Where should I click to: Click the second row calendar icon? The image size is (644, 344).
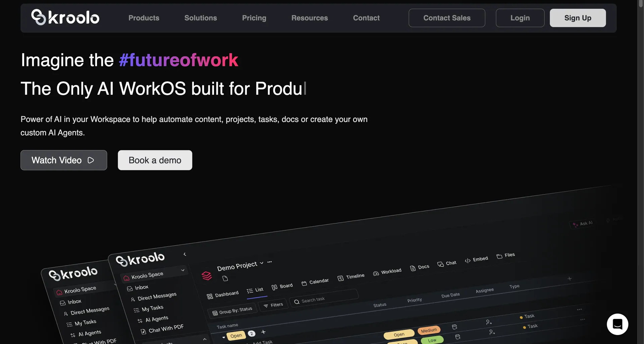click(x=458, y=337)
